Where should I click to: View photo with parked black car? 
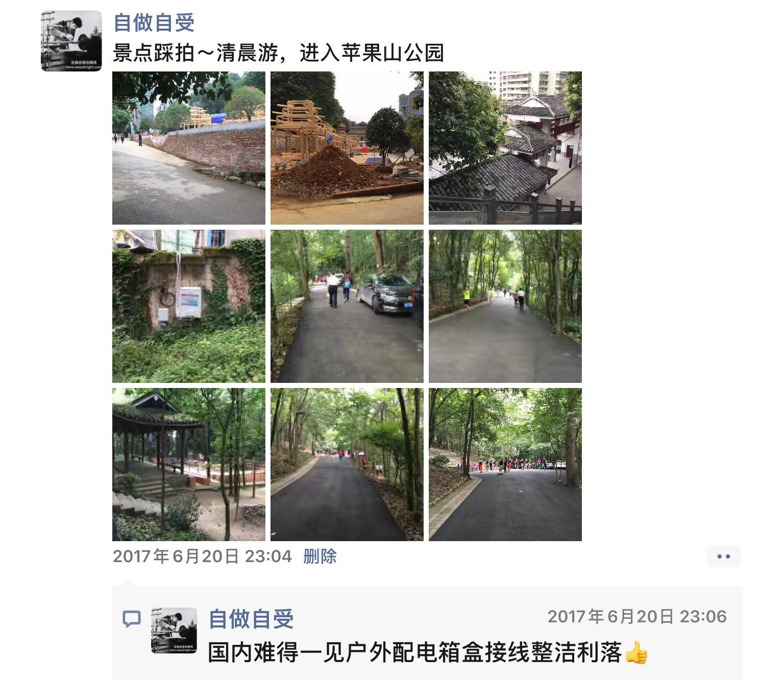347,306
